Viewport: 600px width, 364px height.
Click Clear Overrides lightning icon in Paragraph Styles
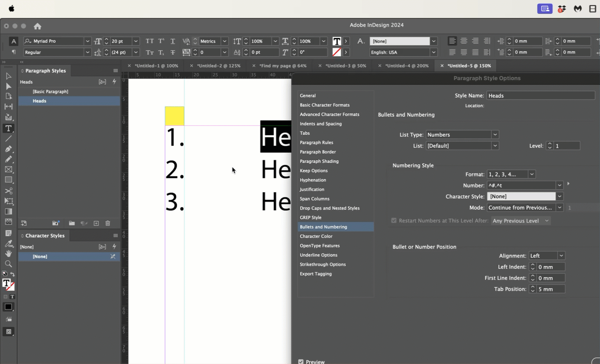tap(114, 81)
